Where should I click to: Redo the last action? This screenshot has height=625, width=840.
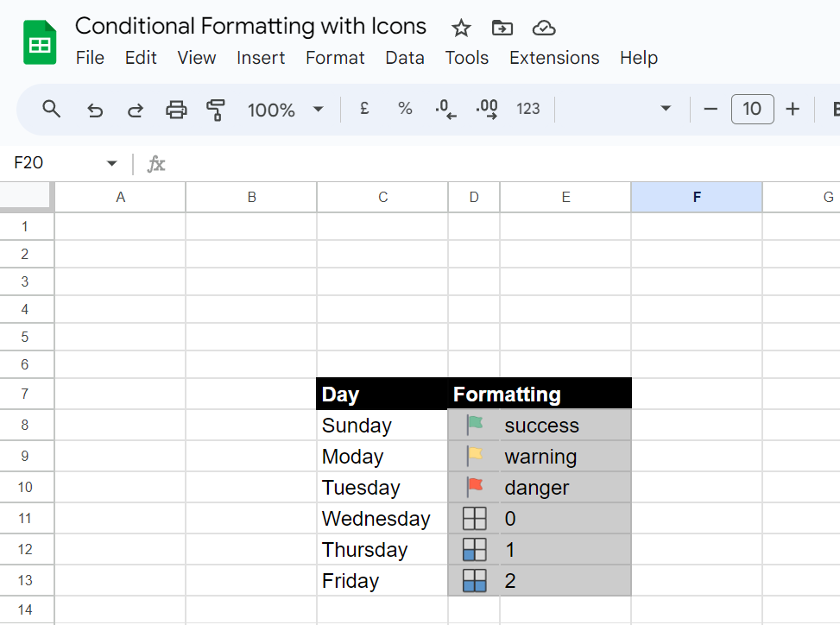click(x=136, y=110)
